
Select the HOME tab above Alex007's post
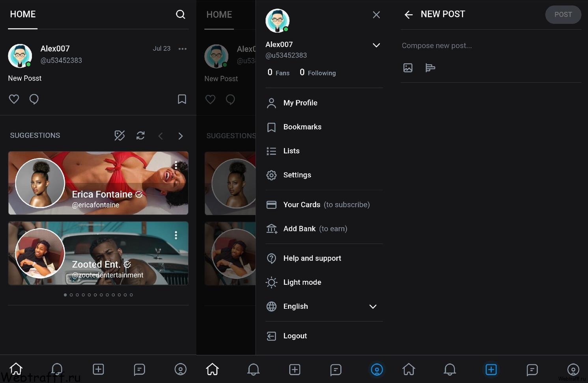[x=23, y=15]
